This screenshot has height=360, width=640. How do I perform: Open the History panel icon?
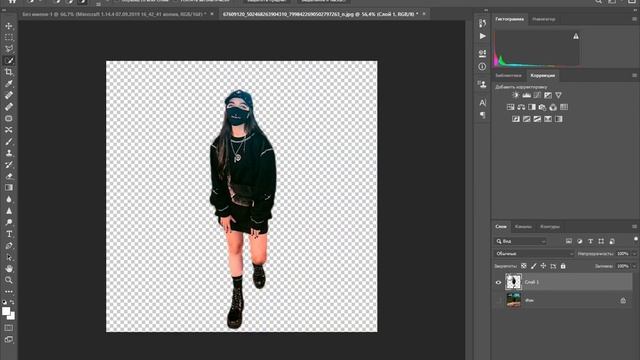click(482, 24)
